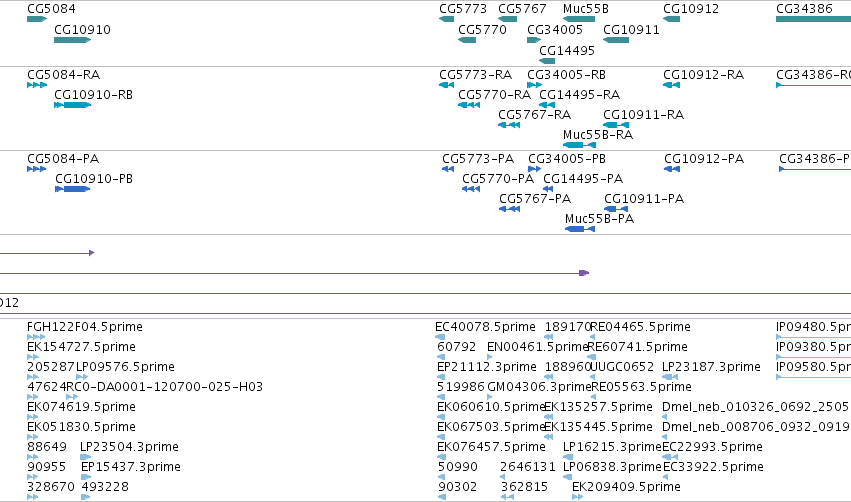851x502 pixels.
Task: Select the CG5773 gene glyph
Action: [x=446, y=19]
